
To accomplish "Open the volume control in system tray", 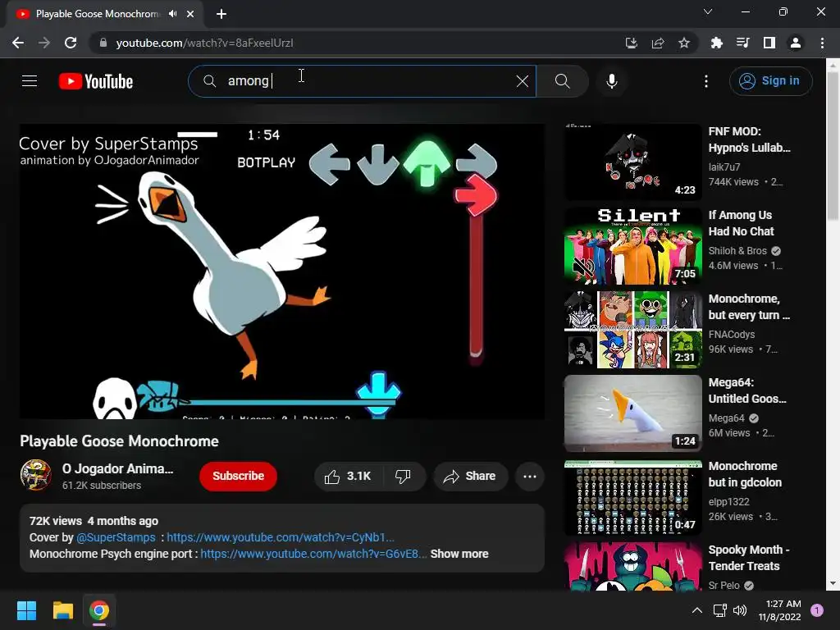I will pos(740,610).
